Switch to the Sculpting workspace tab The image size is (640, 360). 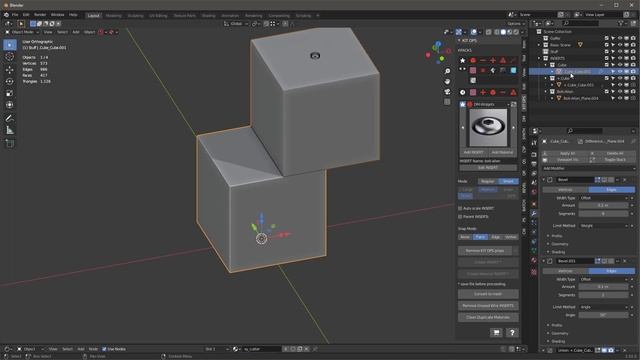(136, 16)
